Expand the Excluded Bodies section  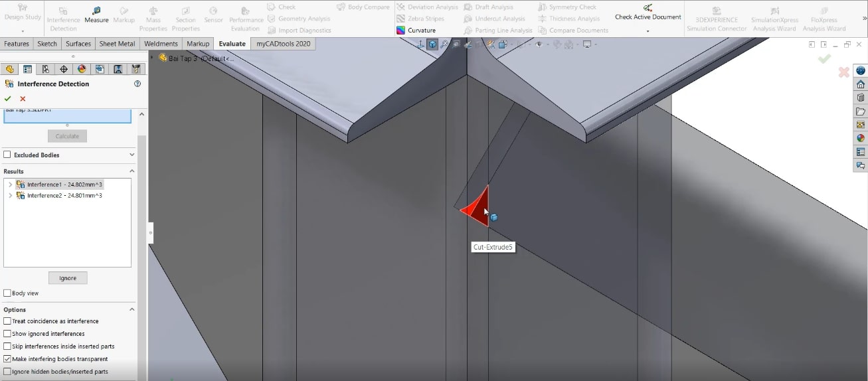click(131, 155)
